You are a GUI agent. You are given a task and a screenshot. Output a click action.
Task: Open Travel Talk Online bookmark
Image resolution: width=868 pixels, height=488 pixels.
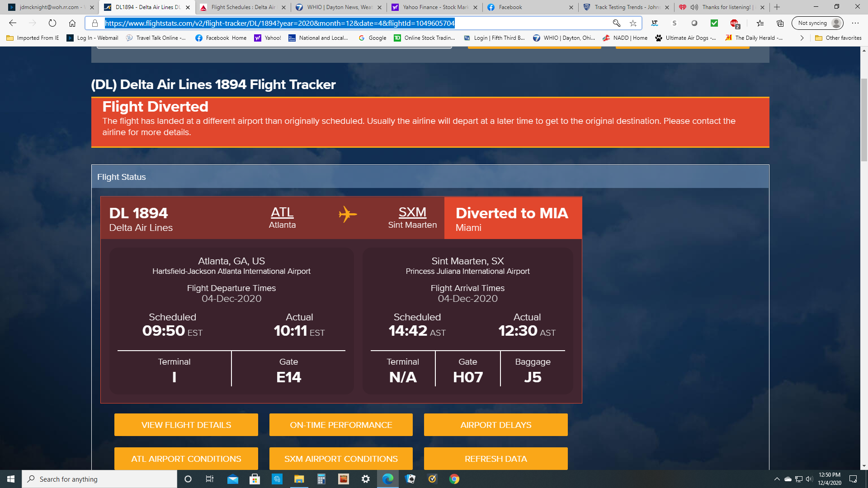point(156,38)
